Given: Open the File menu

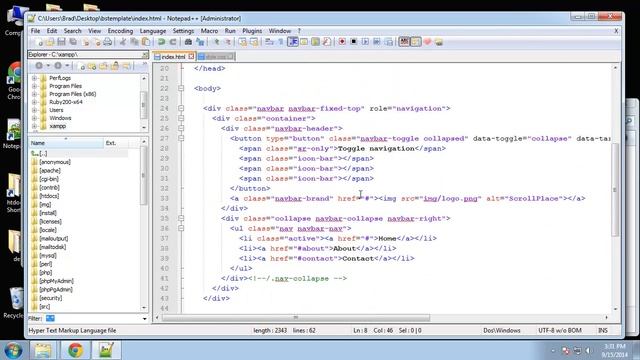Looking at the screenshot, I should (x=36, y=31).
